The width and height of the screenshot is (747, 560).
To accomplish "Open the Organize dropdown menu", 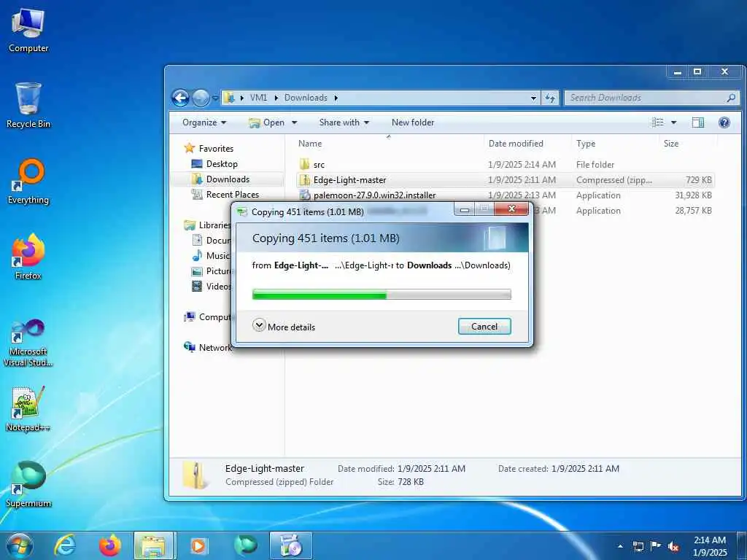I will [204, 122].
